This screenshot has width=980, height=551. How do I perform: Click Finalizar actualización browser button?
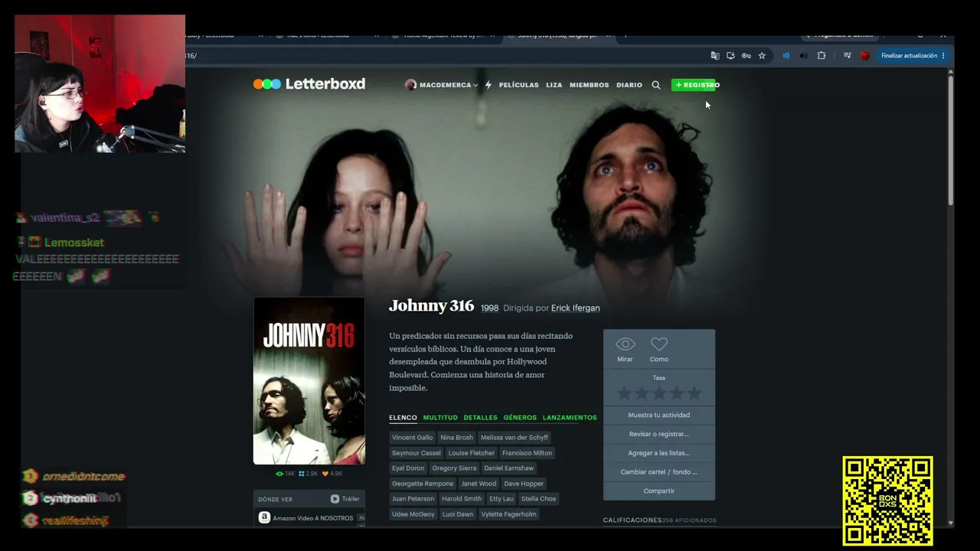(913, 56)
